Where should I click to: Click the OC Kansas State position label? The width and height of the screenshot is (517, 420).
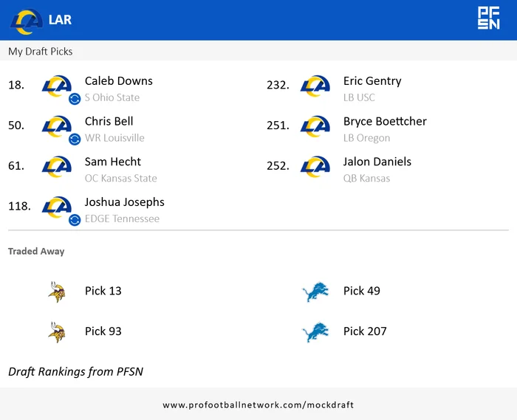pos(120,178)
